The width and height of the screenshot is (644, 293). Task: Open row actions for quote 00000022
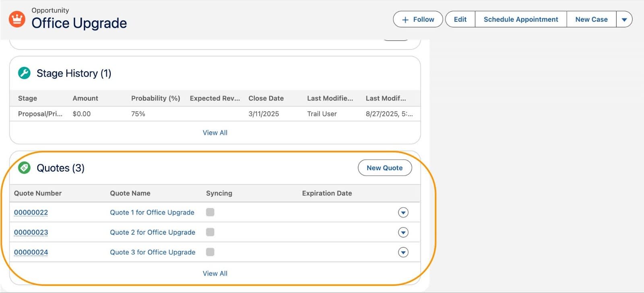coord(403,212)
